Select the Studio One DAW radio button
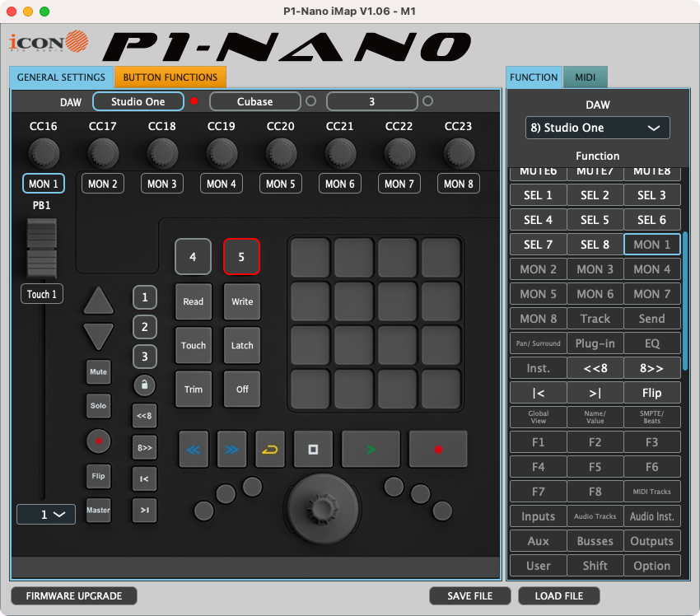Screen dimensions: 700x616 coord(194,100)
